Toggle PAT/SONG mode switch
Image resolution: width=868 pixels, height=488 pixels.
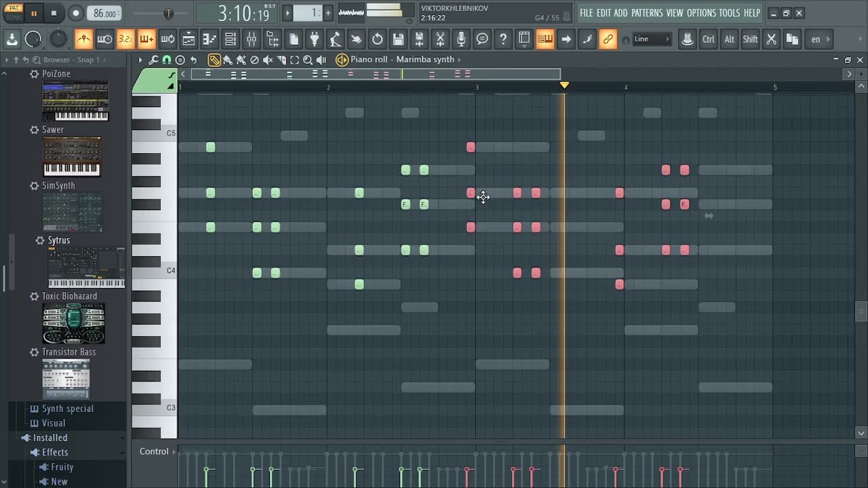14,13
